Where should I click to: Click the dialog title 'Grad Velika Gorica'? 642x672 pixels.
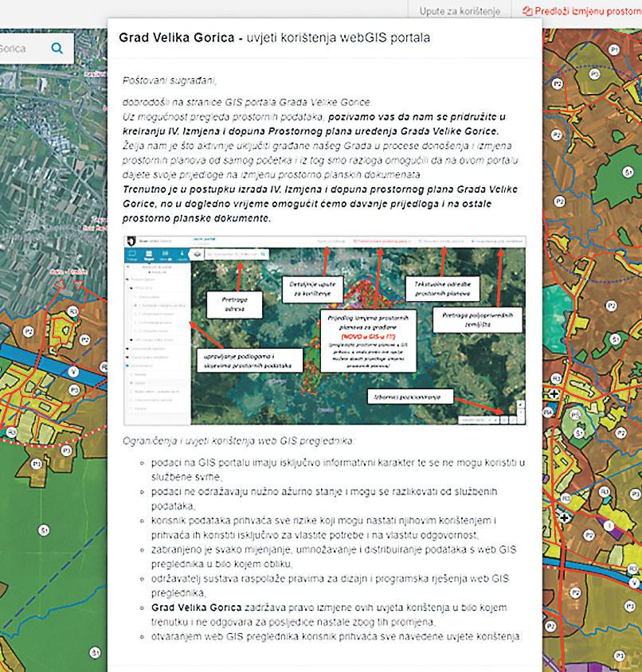[176, 37]
